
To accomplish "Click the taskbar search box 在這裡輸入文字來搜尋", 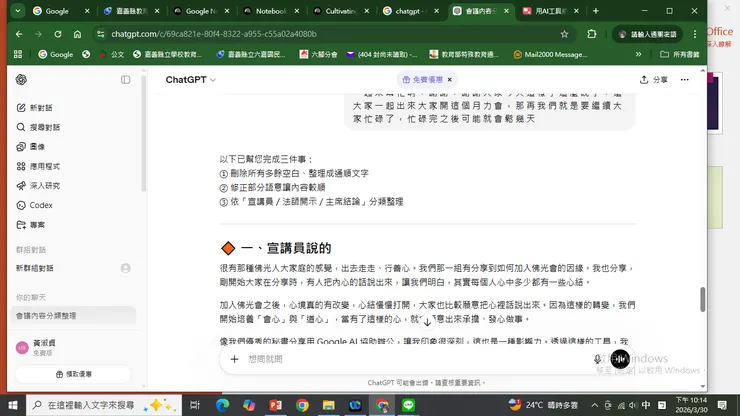I will [104, 405].
